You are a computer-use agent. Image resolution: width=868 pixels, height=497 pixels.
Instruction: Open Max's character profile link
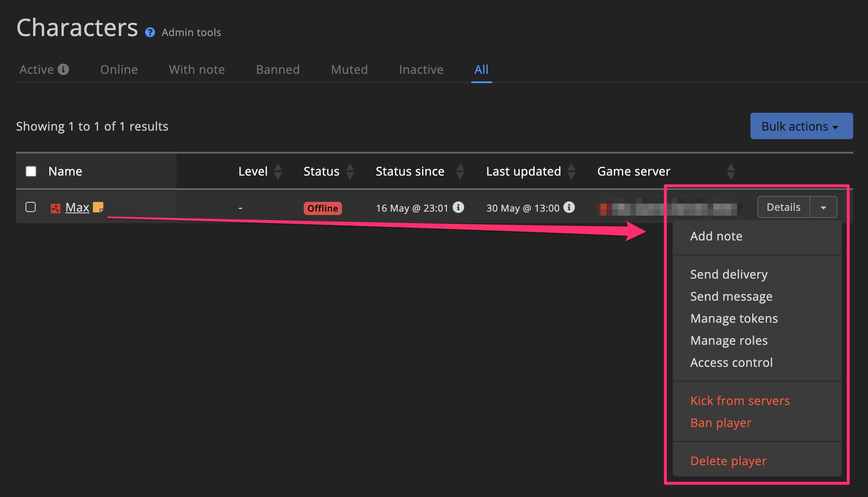tap(77, 207)
